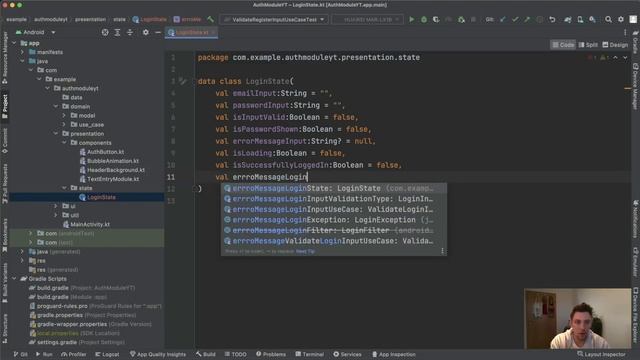Switch to Design editor view
The width and height of the screenshot is (640, 360).
pyautogui.click(x=615, y=45)
